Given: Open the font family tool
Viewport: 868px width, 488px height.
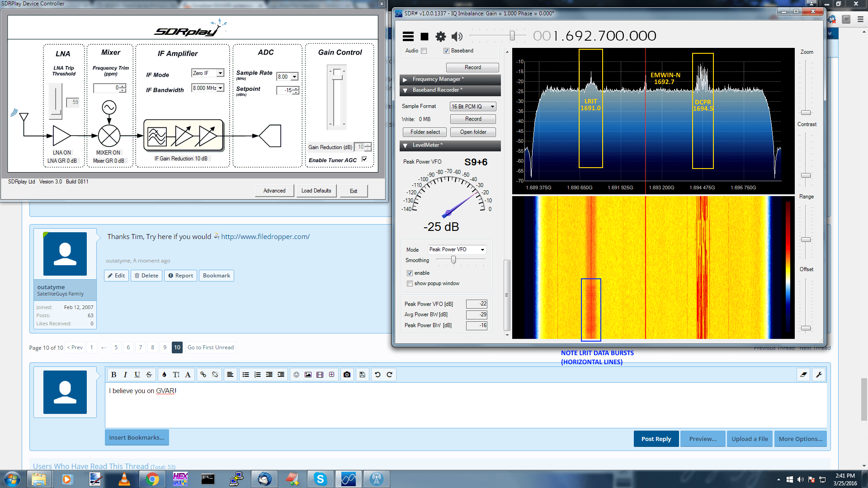Looking at the screenshot, I should 188,375.
